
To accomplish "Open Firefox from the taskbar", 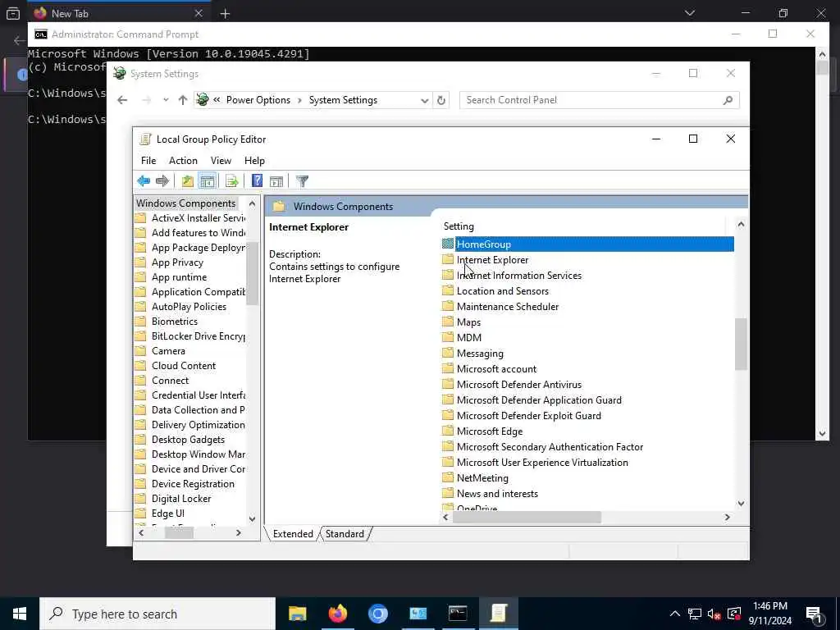I will point(337,614).
